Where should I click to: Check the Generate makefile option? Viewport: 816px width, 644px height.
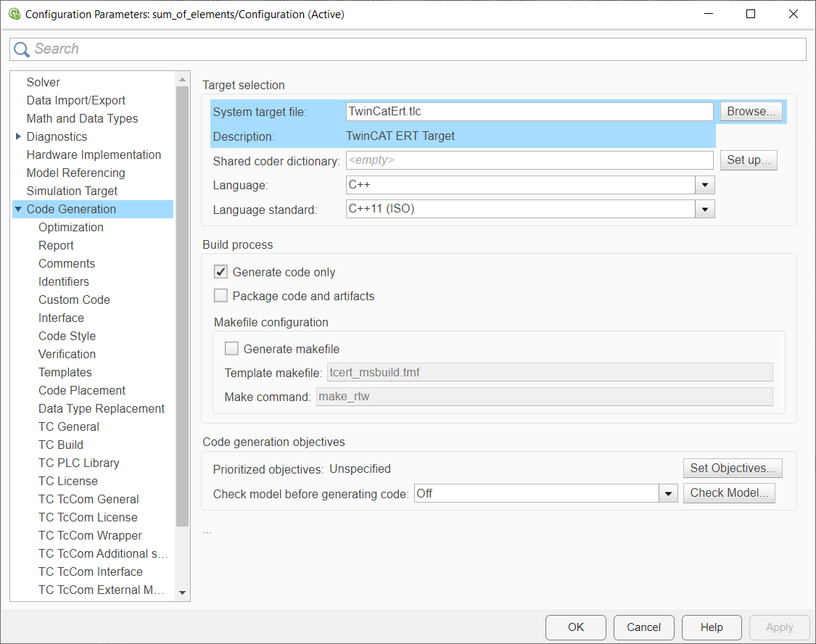tap(231, 349)
